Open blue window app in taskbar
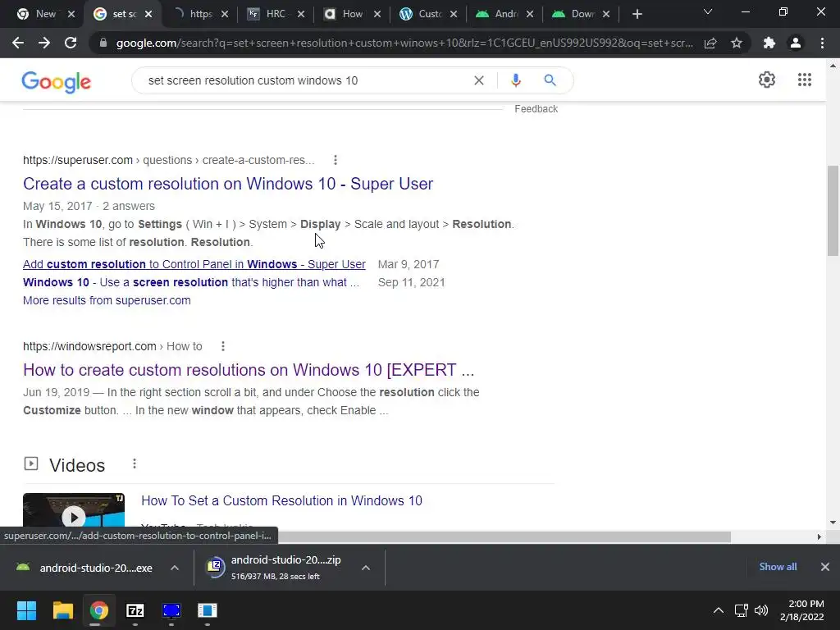 (x=208, y=610)
